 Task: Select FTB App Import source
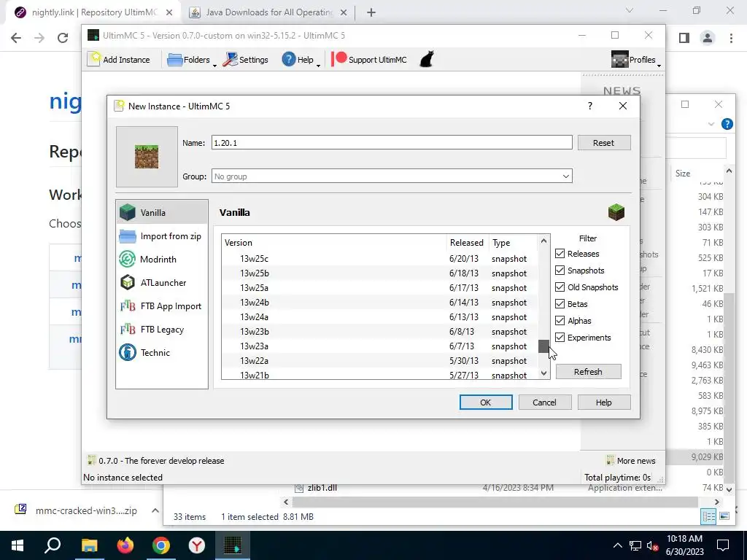click(162, 306)
